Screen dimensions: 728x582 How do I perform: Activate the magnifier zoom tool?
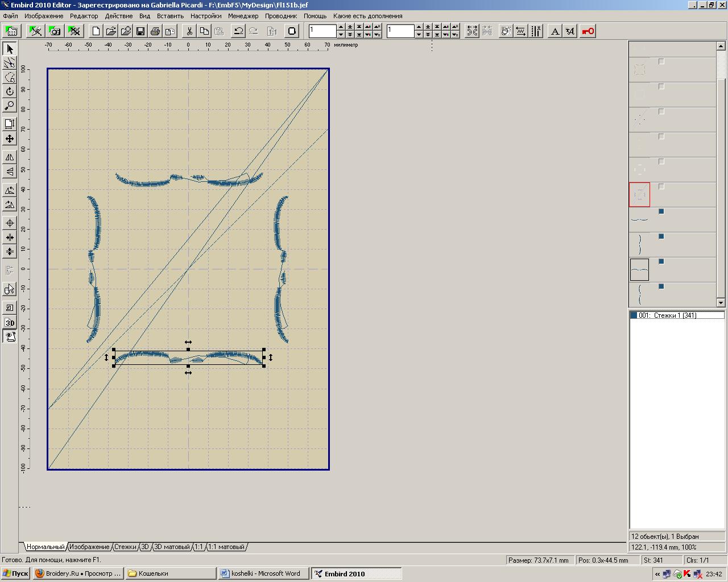coord(10,106)
